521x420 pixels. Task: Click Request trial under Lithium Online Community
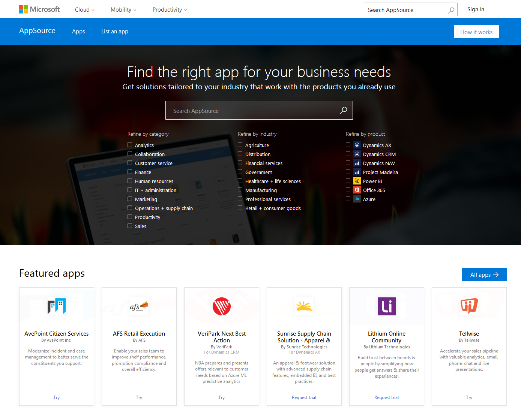[x=387, y=397]
